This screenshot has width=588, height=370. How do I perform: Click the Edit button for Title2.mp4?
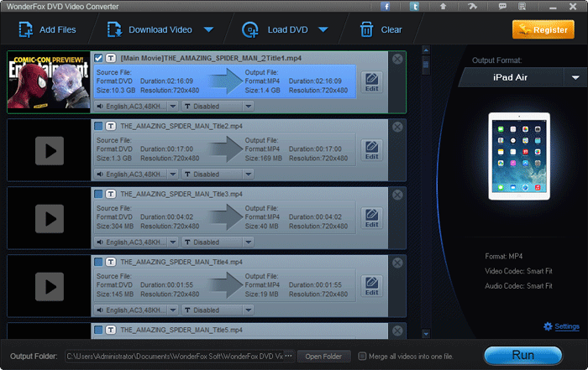click(371, 150)
